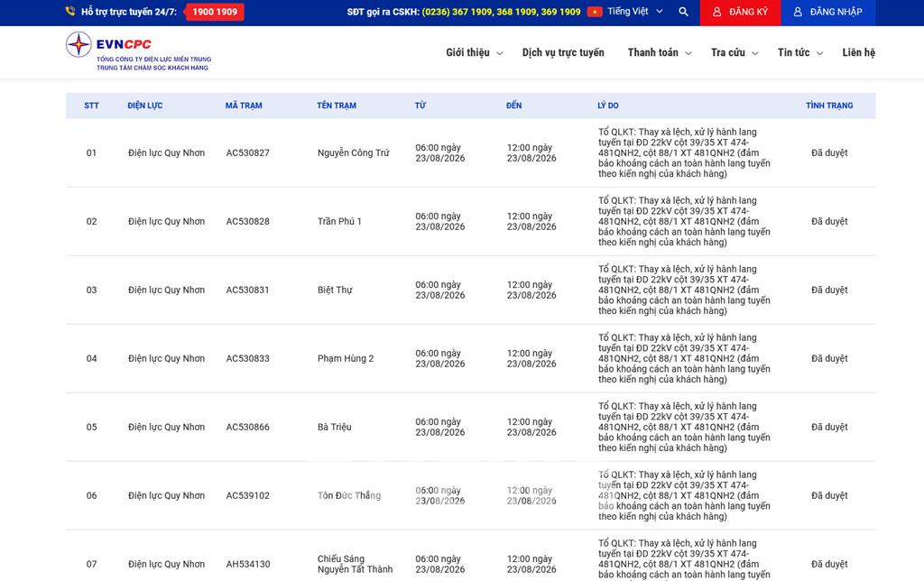Click the phone support icon
This screenshot has height=581, width=924.
[70, 11]
